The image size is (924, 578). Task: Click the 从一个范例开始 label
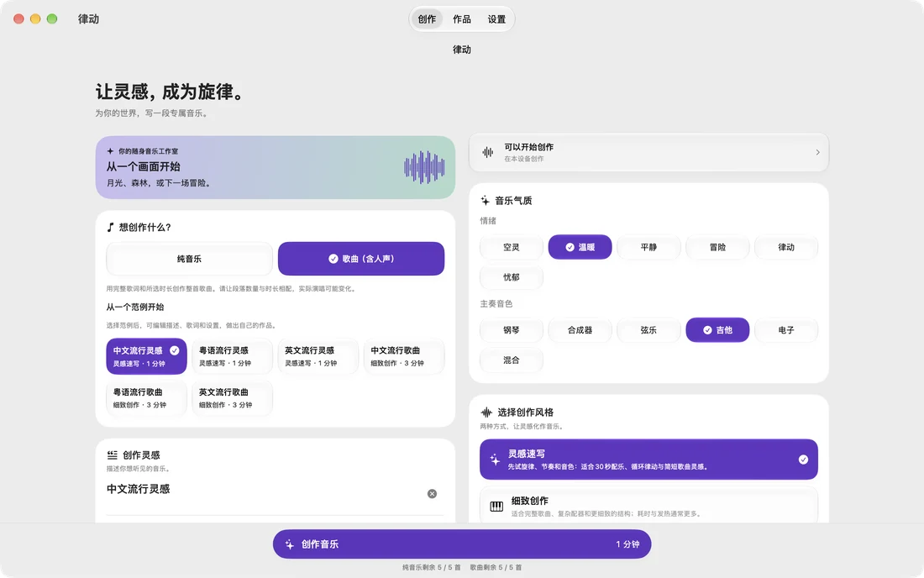[x=135, y=307]
